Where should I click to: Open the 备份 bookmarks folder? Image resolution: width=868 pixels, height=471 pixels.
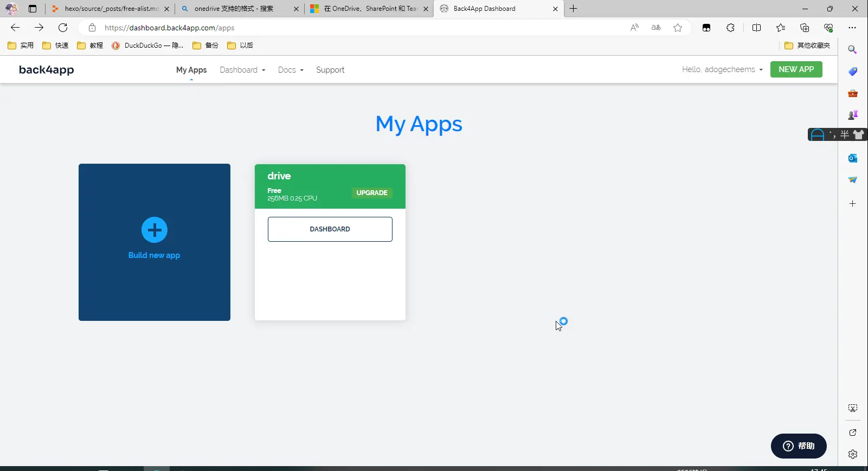tap(205, 46)
